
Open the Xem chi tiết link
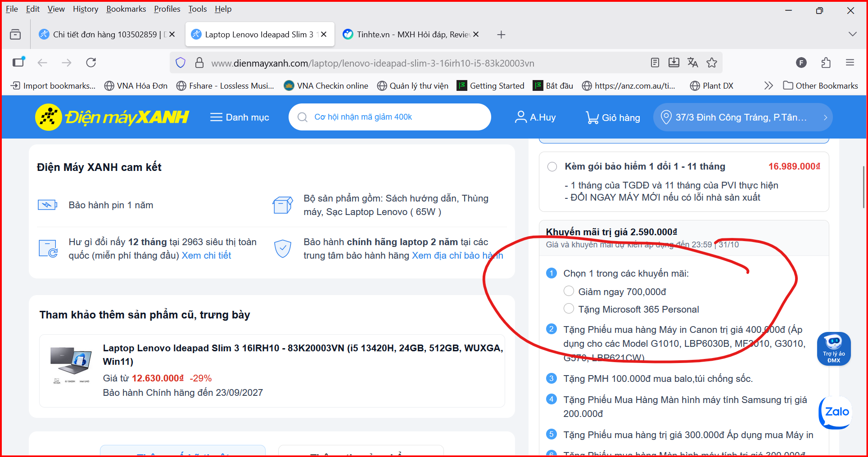(x=206, y=255)
